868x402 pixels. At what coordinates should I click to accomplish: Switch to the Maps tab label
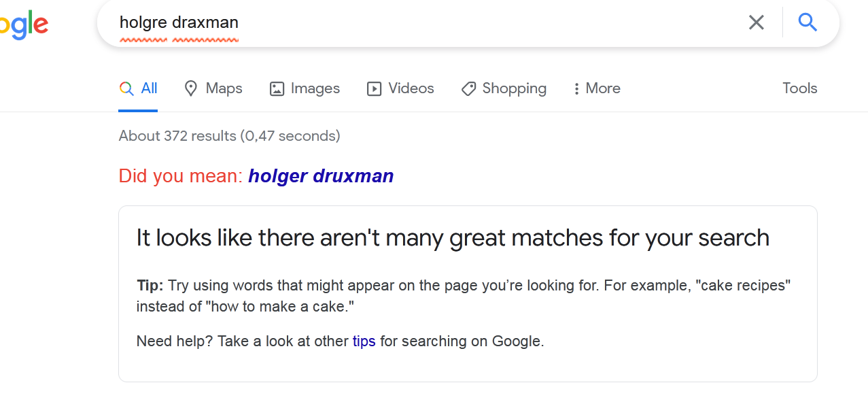pyautogui.click(x=224, y=88)
